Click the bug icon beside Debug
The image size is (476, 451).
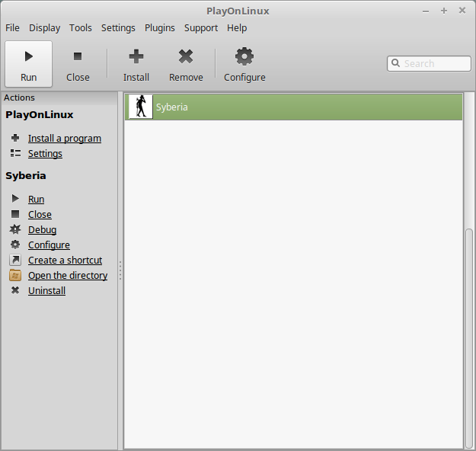(x=15, y=229)
